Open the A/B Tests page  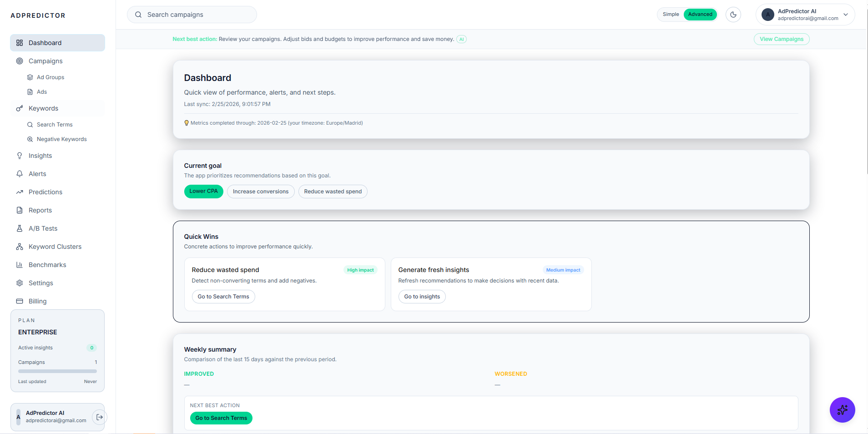click(x=43, y=228)
